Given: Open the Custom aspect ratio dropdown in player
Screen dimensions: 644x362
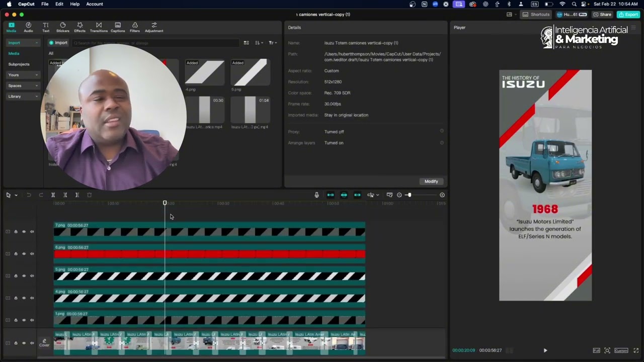Looking at the screenshot, I should (x=621, y=350).
